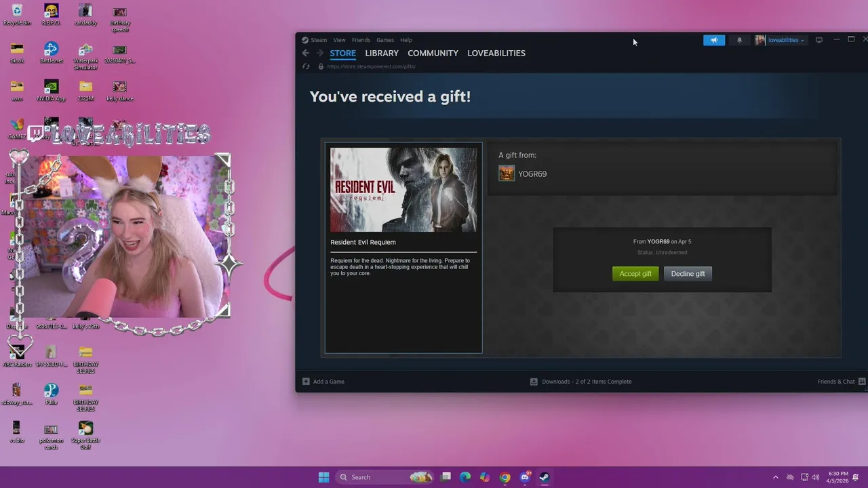The image size is (868, 488).
Task: Switch to the STORE tab
Action: [342, 53]
